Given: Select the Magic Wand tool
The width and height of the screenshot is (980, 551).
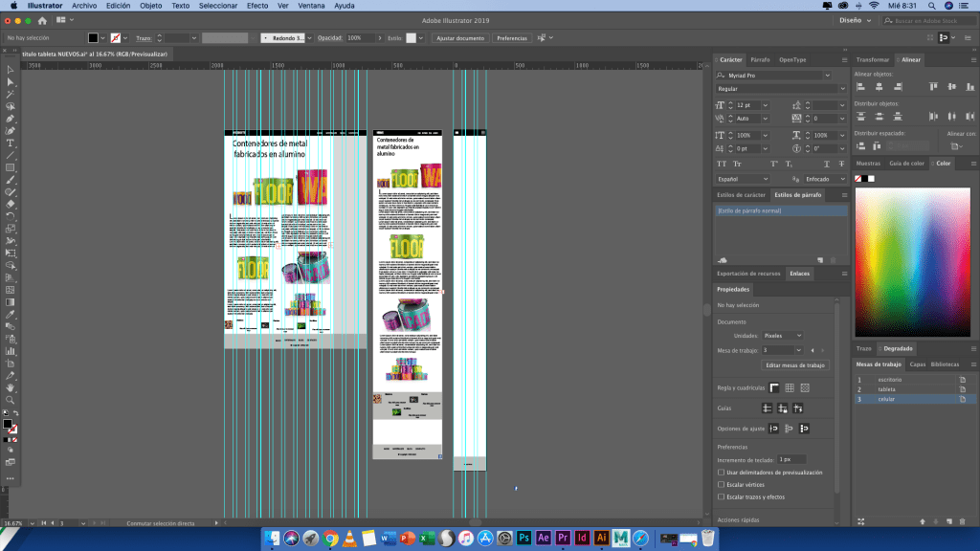Looking at the screenshot, I should tap(11, 94).
